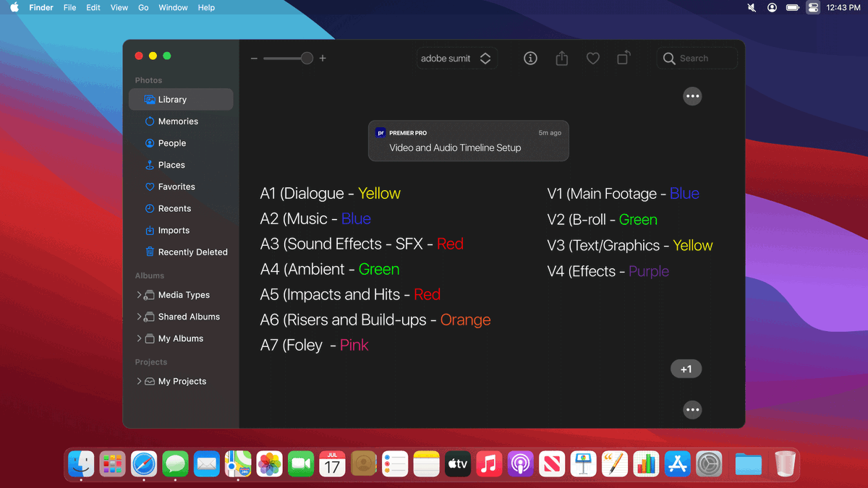This screenshot has height=488, width=868.
Task: Expand the Shared Albums chevron
Action: pyautogui.click(x=139, y=317)
